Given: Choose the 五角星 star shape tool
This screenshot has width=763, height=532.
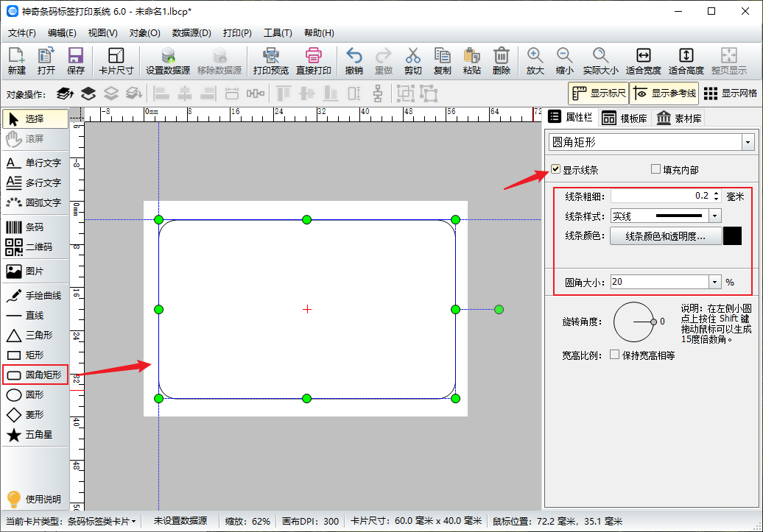Looking at the screenshot, I should pos(35,435).
